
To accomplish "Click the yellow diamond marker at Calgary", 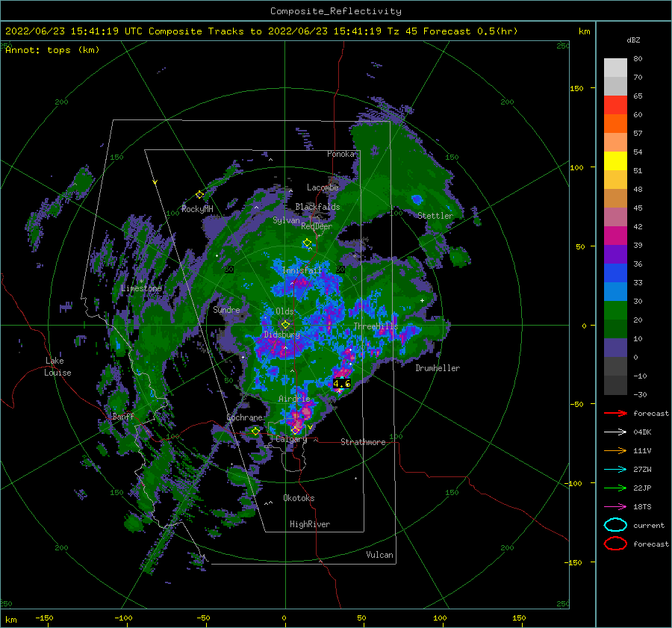I will click(295, 430).
